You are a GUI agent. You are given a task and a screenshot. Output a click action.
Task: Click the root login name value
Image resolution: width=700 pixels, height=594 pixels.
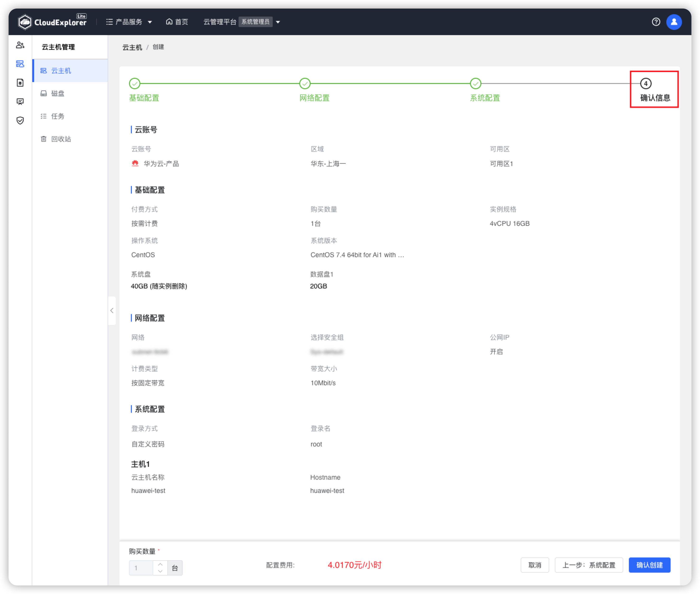click(x=316, y=444)
